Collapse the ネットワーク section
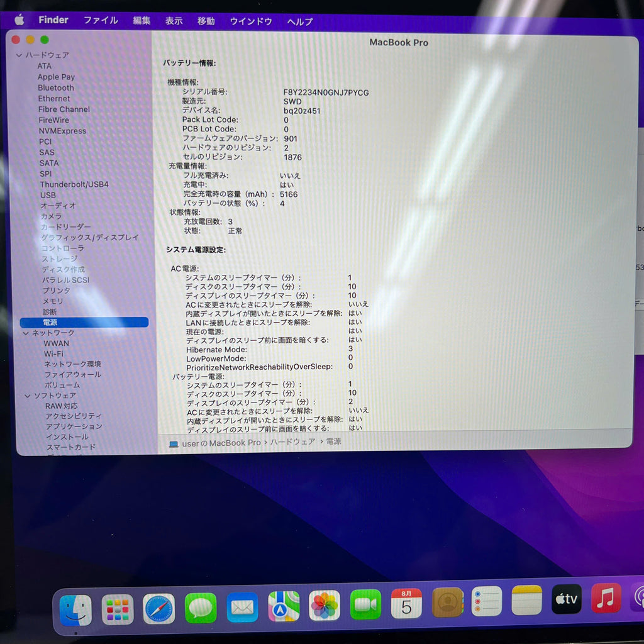The height and width of the screenshot is (644, 644). click(25, 333)
